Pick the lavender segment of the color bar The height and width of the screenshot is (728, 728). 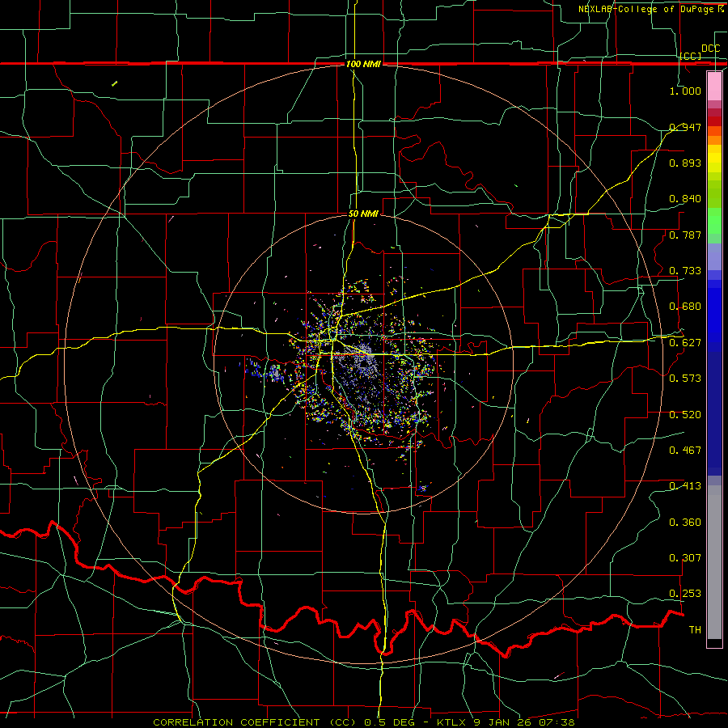pyautogui.click(x=714, y=256)
